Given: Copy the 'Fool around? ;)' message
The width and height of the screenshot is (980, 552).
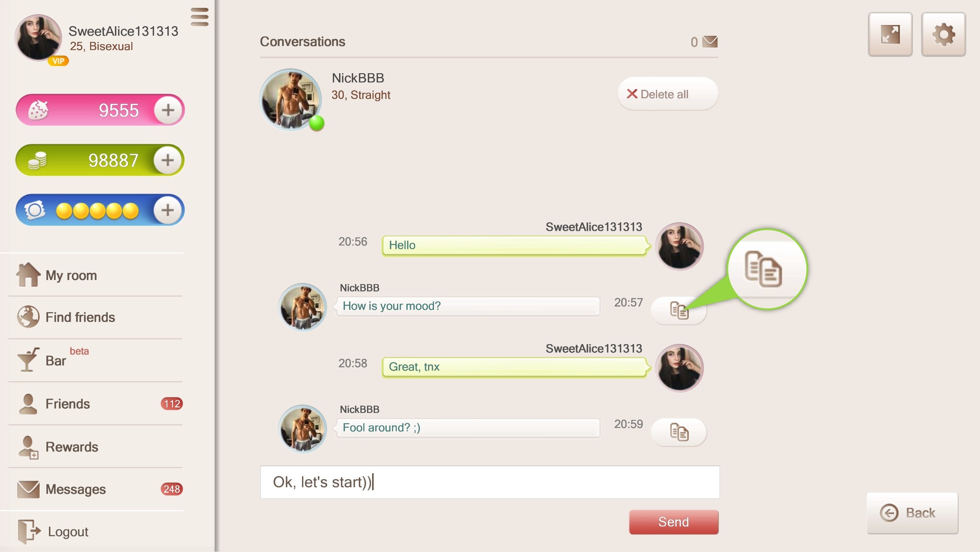Looking at the screenshot, I should click(679, 432).
